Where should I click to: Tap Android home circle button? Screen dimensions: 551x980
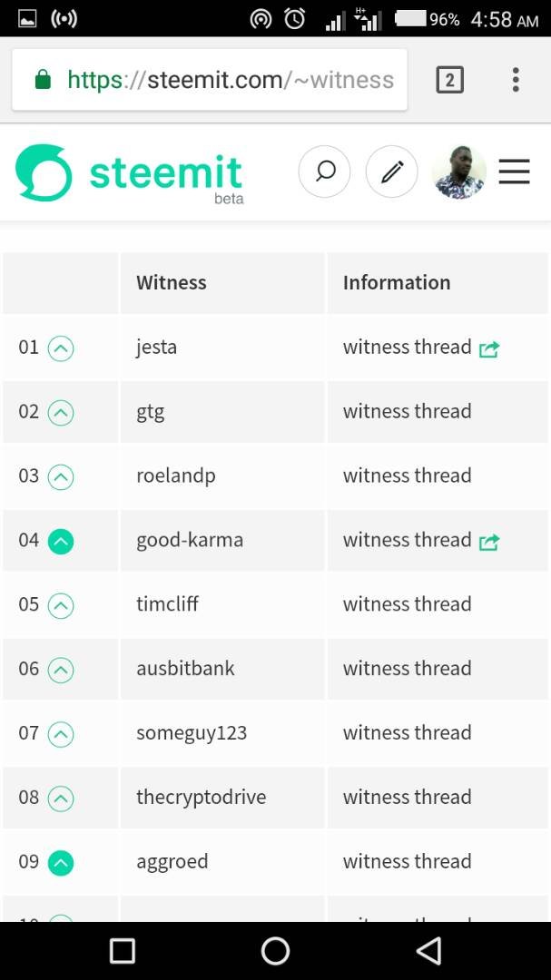[x=275, y=951]
